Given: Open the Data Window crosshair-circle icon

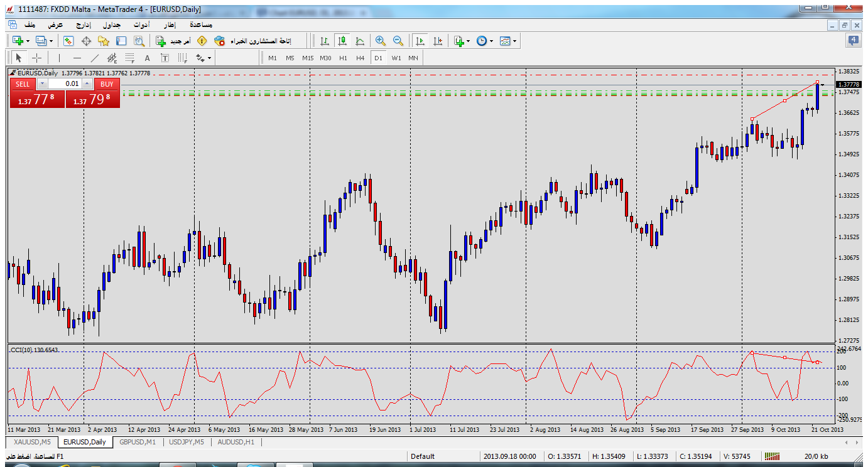Looking at the screenshot, I should (86, 41).
